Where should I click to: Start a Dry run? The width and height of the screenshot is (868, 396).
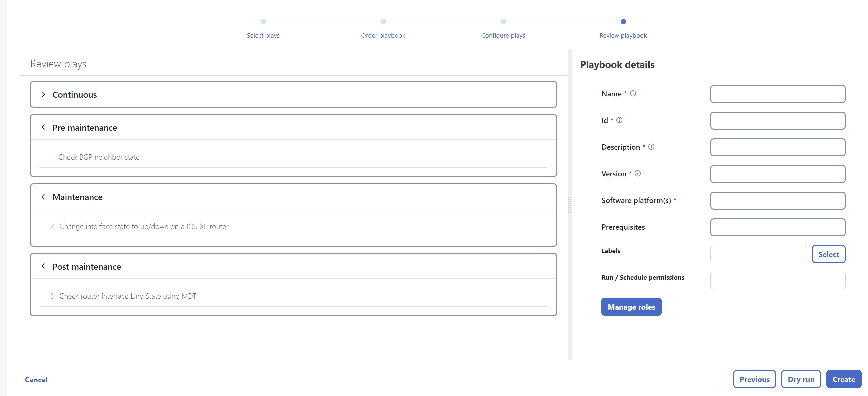coord(801,379)
